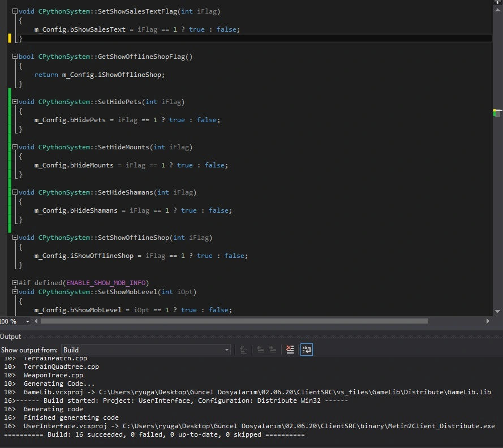Click the horizontal scrollbar thumb in editor
Screen dimensions: 503x448
234,321
